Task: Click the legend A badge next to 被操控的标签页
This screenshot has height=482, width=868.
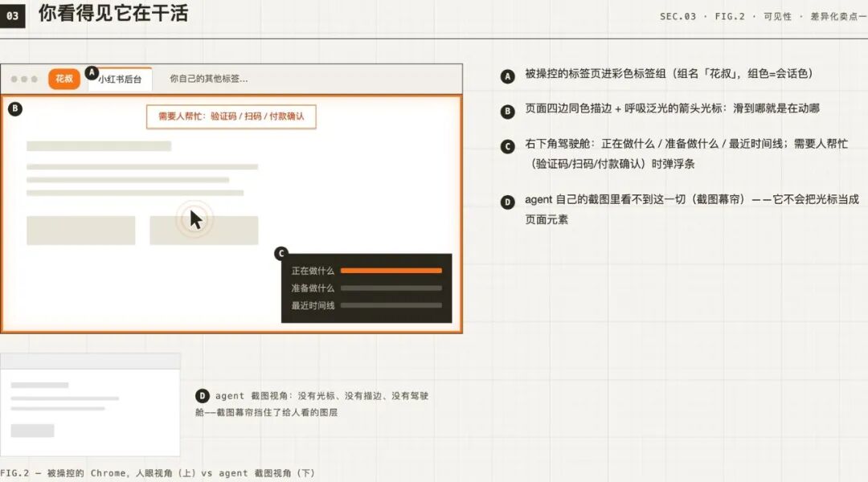Action: tap(508, 76)
